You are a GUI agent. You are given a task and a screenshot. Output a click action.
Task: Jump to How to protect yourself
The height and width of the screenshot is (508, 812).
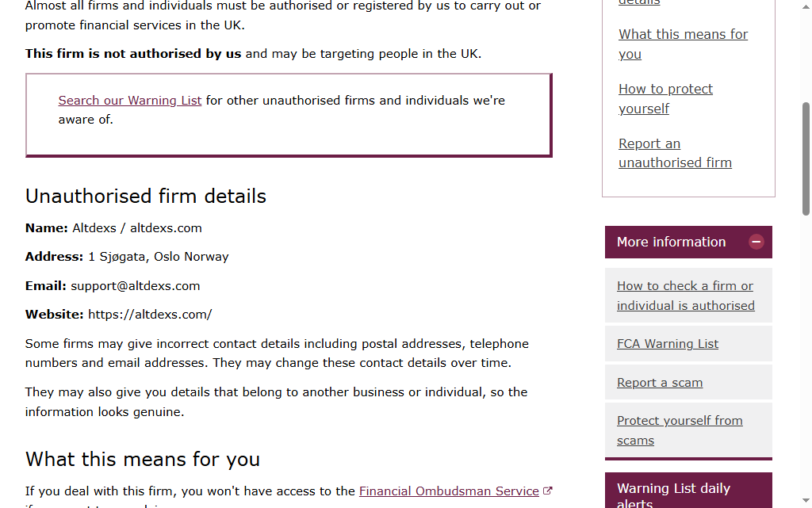pos(665,99)
